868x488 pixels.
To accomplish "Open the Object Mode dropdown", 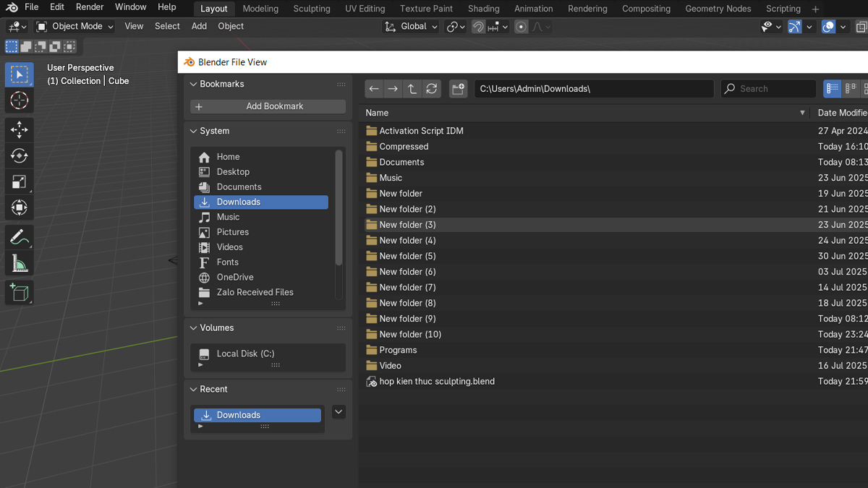I will [x=75, y=27].
